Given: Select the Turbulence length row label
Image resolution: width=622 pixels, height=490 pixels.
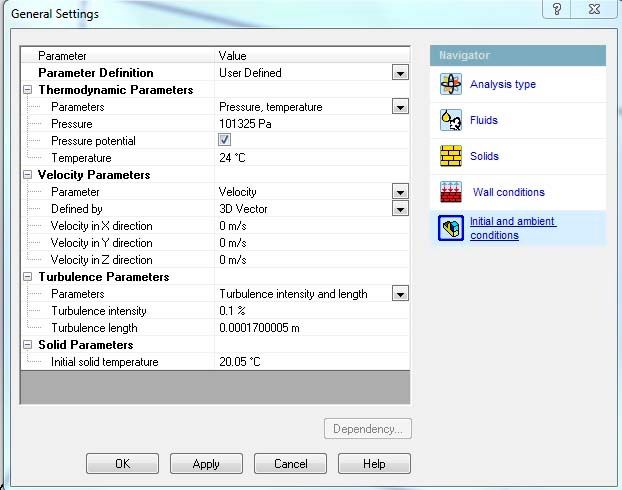Looking at the screenshot, I should (x=94, y=328).
